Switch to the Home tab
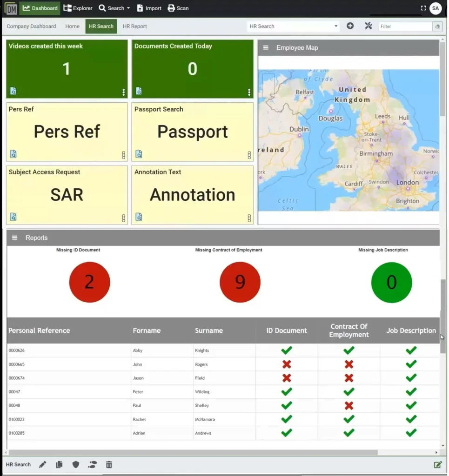The height and width of the screenshot is (476, 449). [x=72, y=26]
